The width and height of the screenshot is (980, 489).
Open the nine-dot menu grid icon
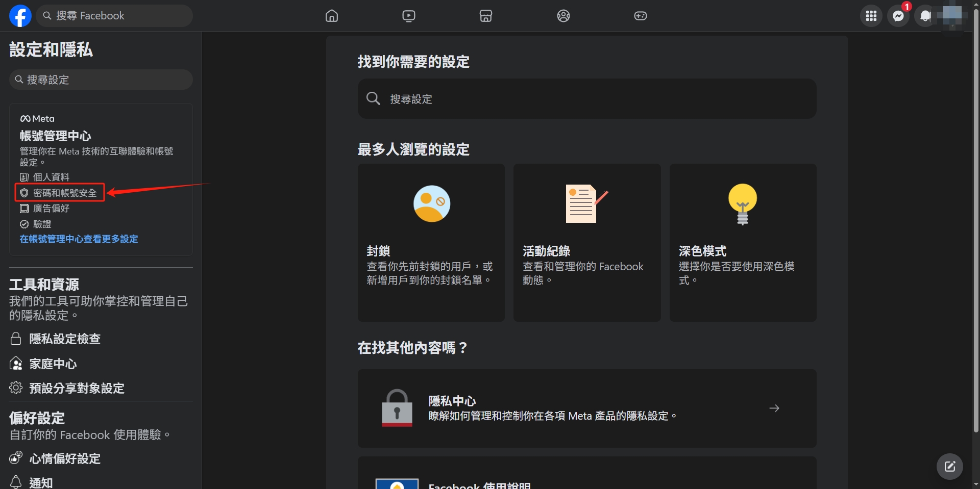click(x=871, y=16)
